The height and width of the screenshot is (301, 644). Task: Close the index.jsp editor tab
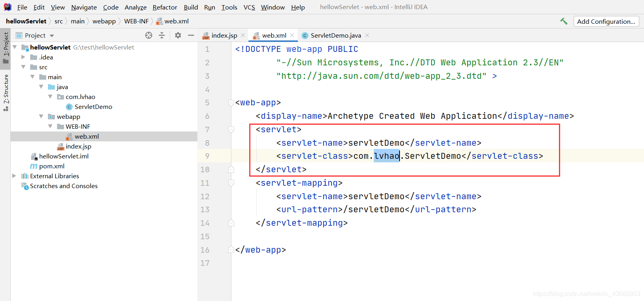pyautogui.click(x=243, y=35)
